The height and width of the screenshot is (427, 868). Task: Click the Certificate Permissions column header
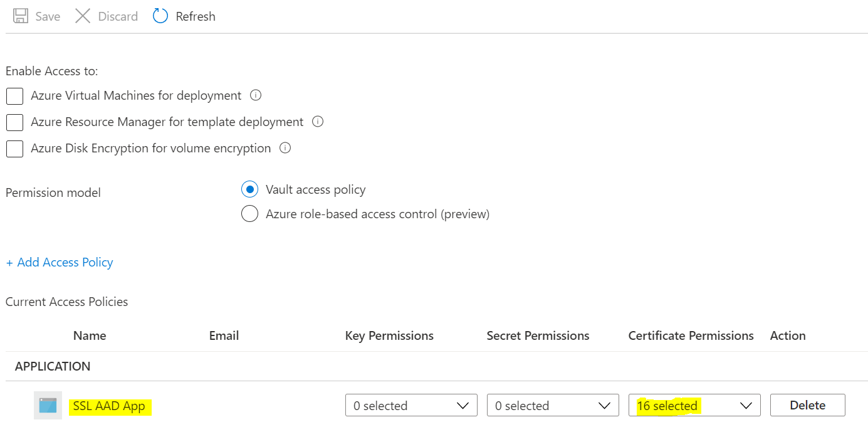pos(691,335)
